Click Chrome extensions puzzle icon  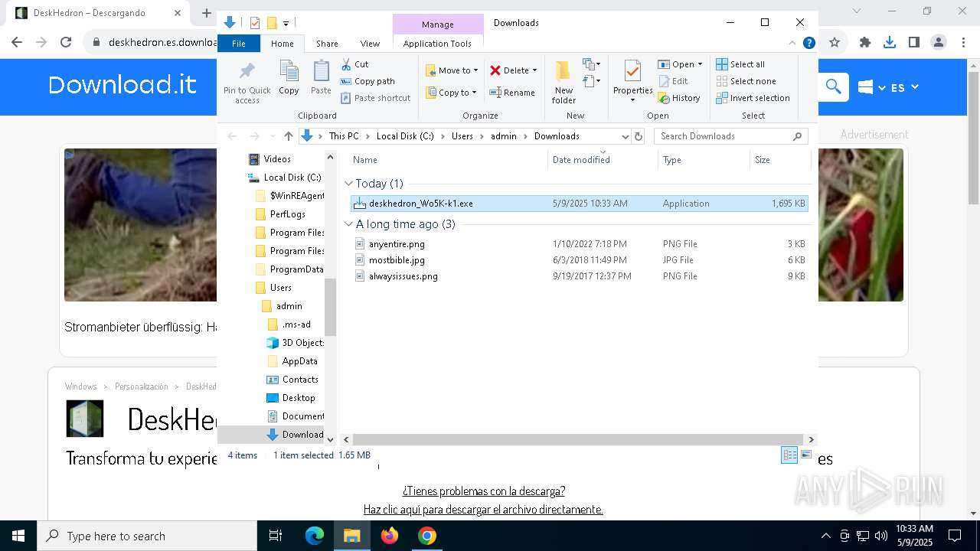865,42
